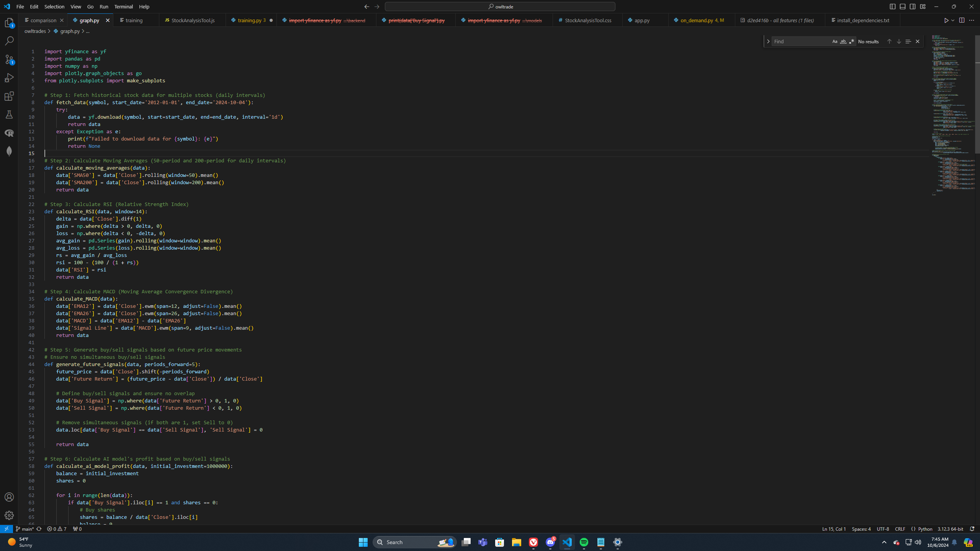Open the Extensions view
This screenshot has height=551, width=980.
9,96
